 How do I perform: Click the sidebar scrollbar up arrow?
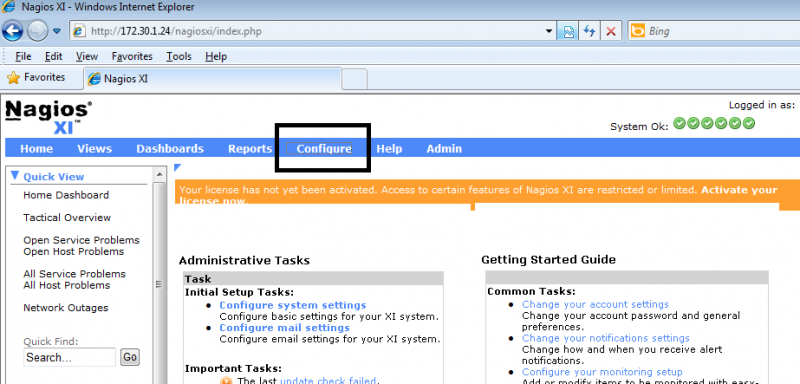(159, 174)
